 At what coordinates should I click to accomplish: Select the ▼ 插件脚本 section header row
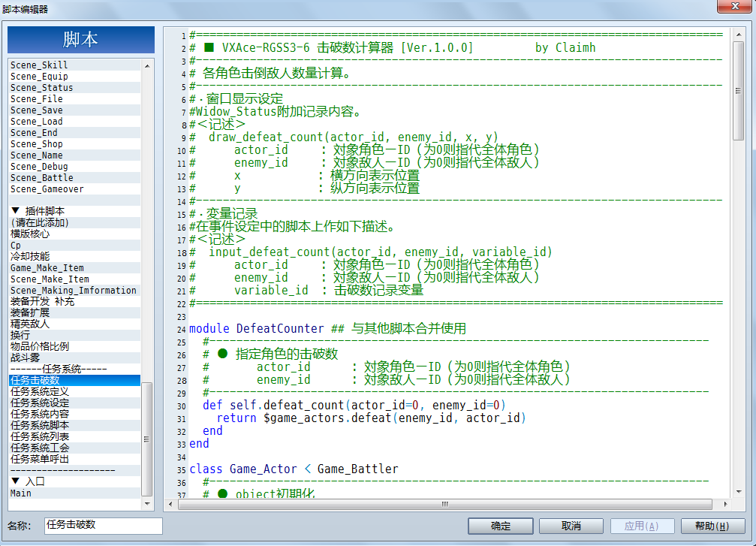click(x=75, y=211)
